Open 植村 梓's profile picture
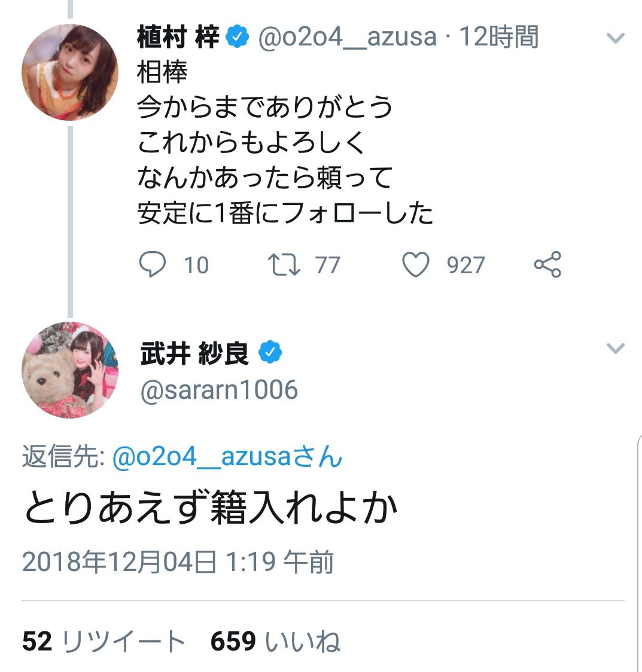The width and height of the screenshot is (642, 672). click(70, 72)
